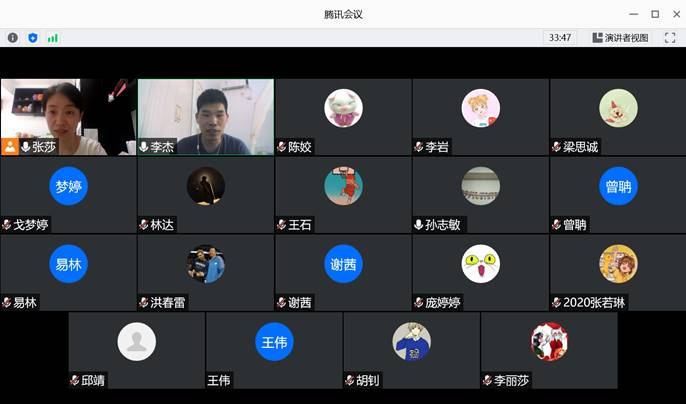Select 李杰's highlighted video tile
Screen dimensions: 686x404
tap(205, 112)
